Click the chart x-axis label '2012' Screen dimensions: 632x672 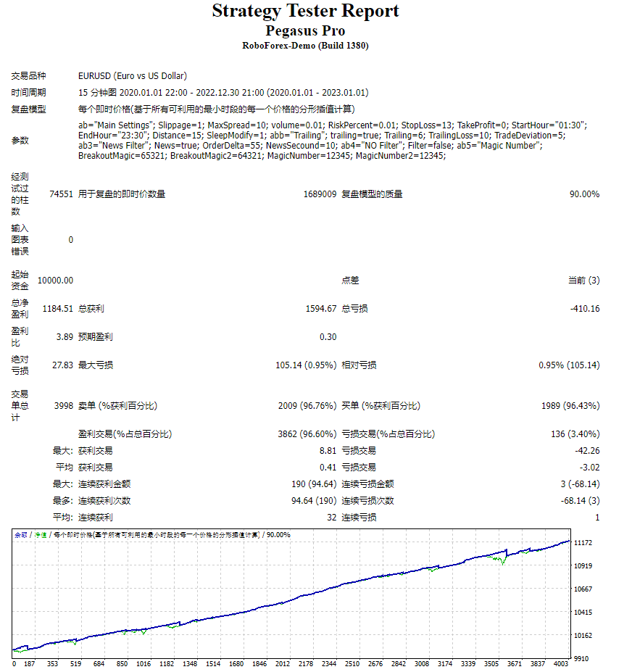point(283,664)
